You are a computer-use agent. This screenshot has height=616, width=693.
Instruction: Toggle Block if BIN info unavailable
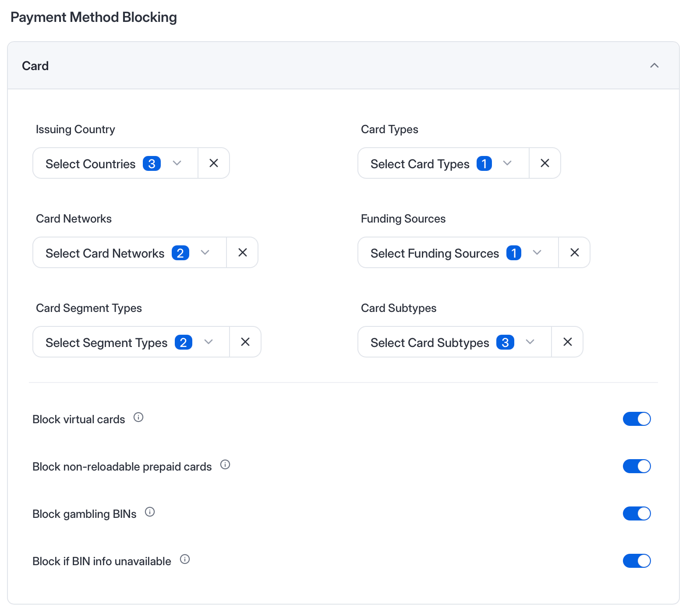(637, 561)
